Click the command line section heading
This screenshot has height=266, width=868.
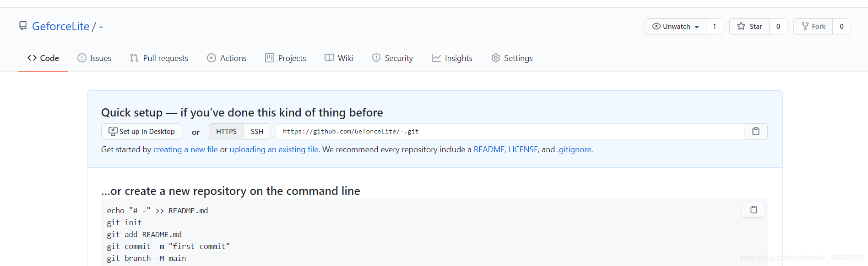point(231,191)
